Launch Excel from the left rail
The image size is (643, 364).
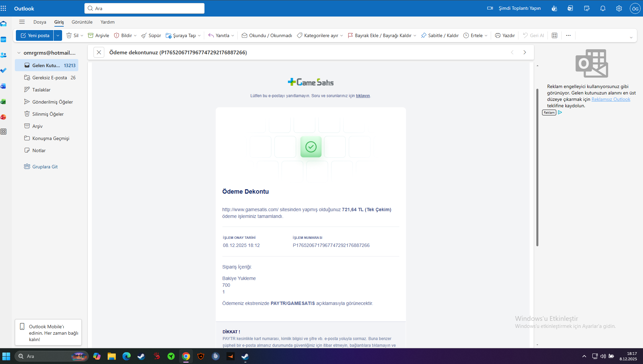(3, 102)
